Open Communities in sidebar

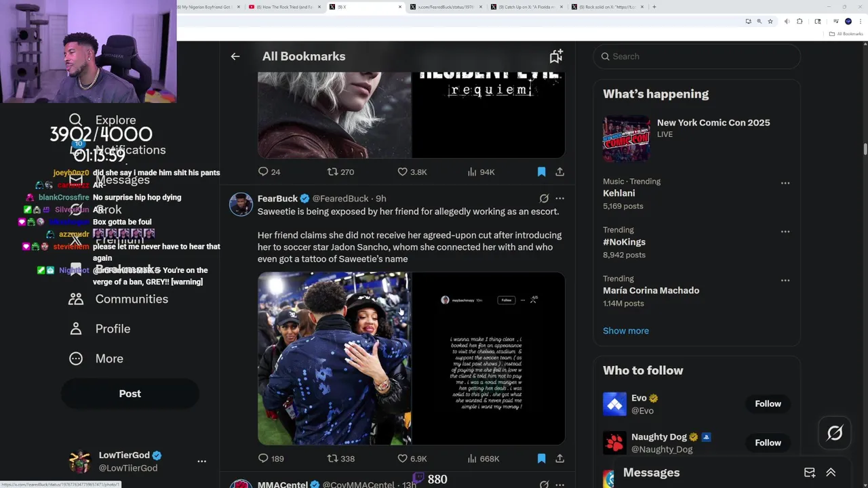click(x=119, y=299)
